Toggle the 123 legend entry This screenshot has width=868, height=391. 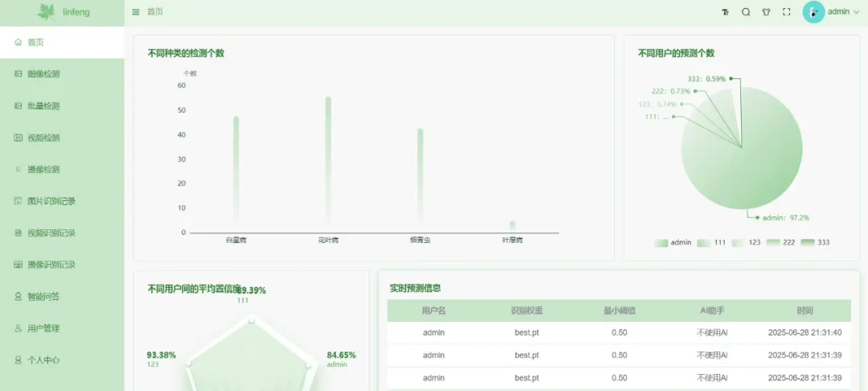tap(746, 243)
